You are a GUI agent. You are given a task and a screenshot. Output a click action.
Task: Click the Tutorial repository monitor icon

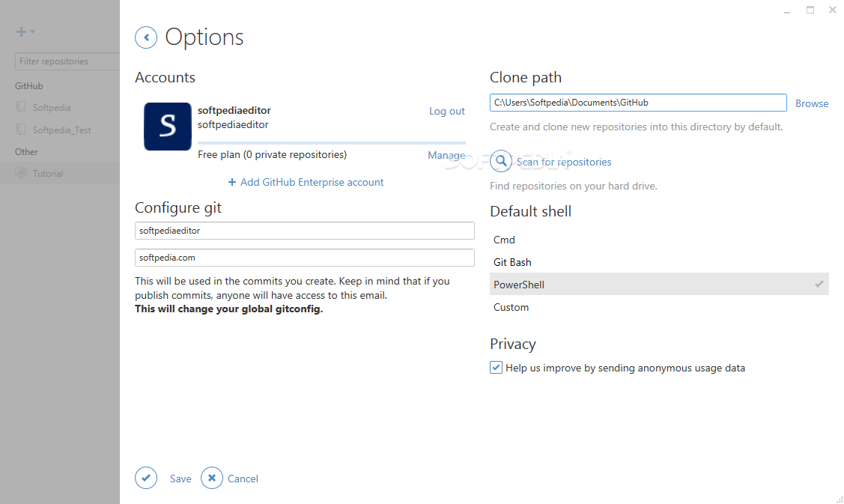[21, 173]
